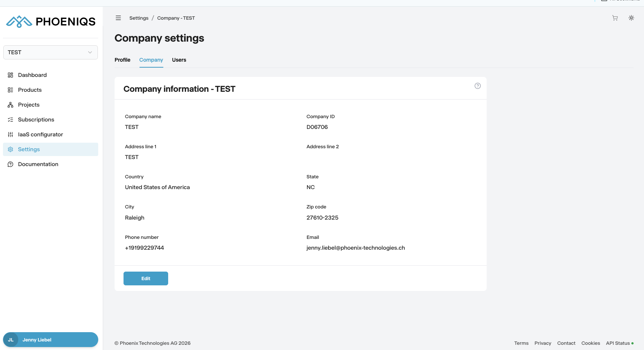Toggle the light/dark theme sun icon
This screenshot has height=350, width=644.
(631, 18)
